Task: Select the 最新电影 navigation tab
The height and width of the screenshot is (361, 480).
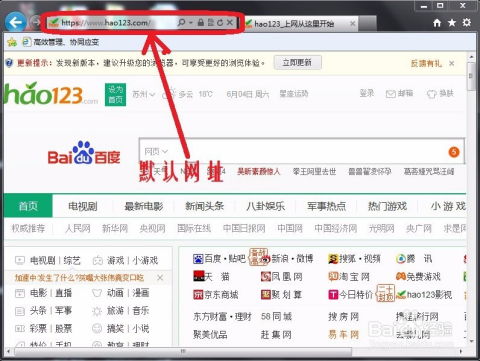Action: [x=144, y=206]
